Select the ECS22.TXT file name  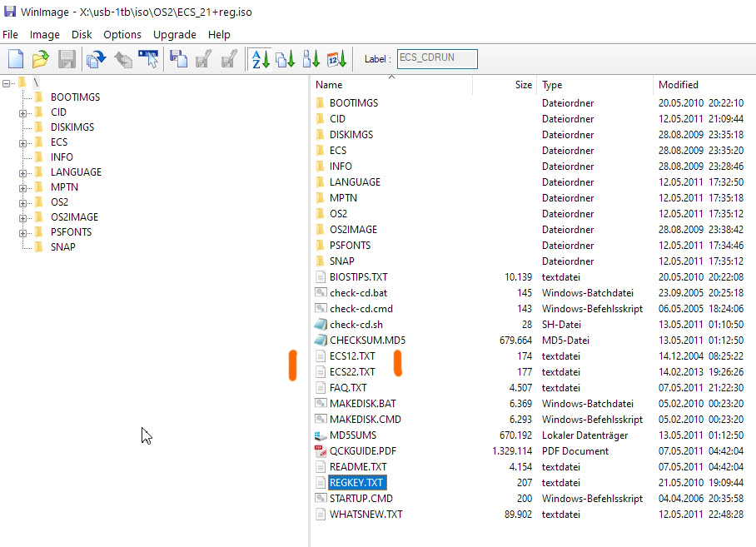pos(352,372)
